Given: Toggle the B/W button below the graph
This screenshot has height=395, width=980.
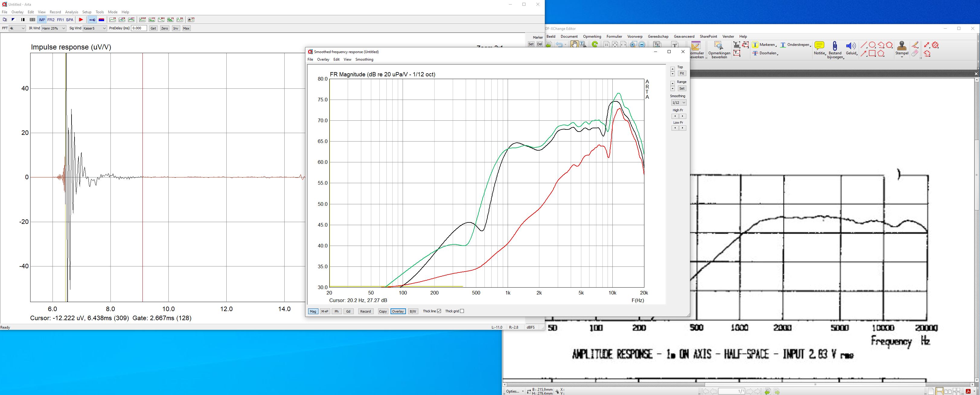Looking at the screenshot, I should point(413,311).
